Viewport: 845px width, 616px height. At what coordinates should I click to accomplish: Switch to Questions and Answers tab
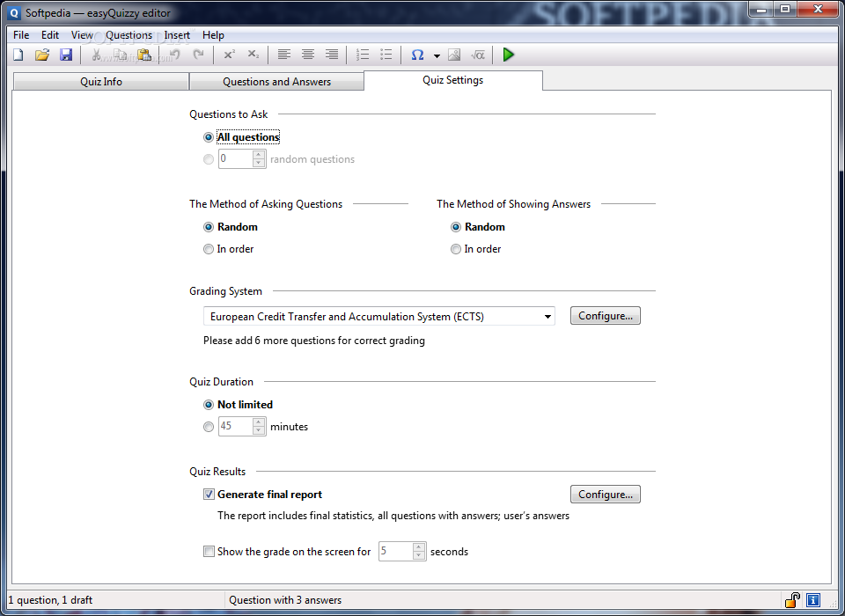pyautogui.click(x=277, y=81)
